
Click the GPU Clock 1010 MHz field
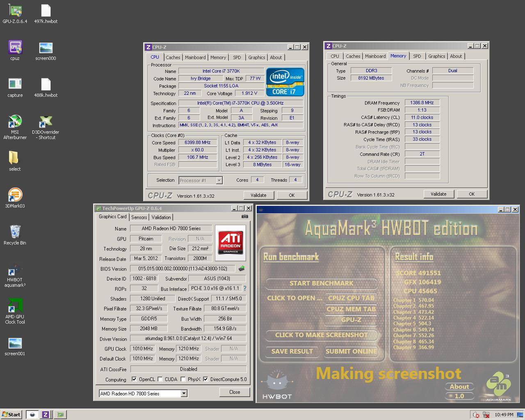point(142,349)
